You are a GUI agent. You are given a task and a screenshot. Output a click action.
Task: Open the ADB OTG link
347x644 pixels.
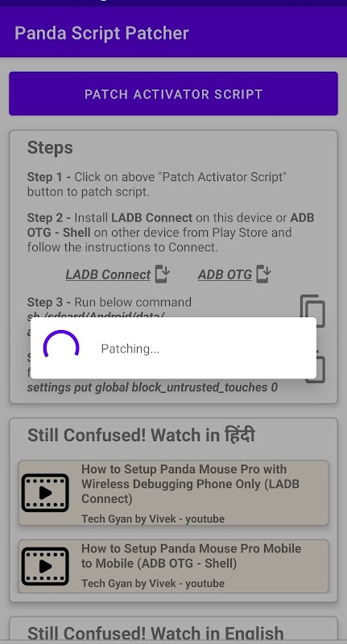(225, 275)
